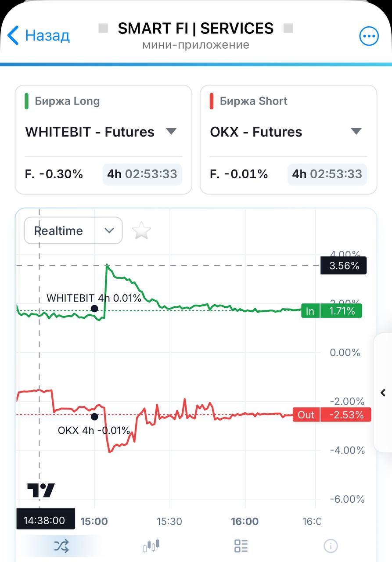Click the OKX 4h funding timer badge

[327, 174]
